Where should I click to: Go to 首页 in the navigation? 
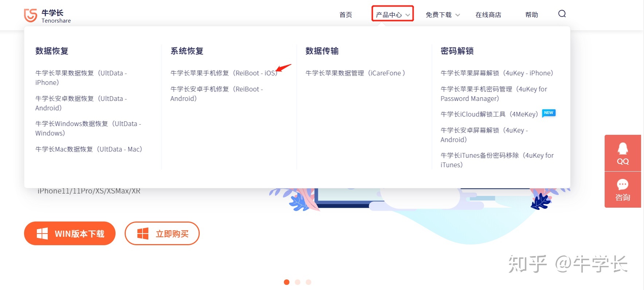[x=346, y=15]
